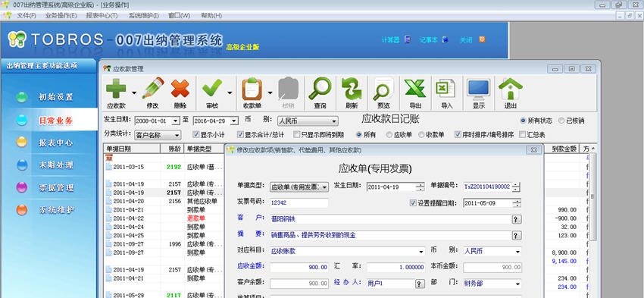644x298 pixels.
Task: Click the 汇率 1.000000 input field
Action: click(x=395, y=267)
